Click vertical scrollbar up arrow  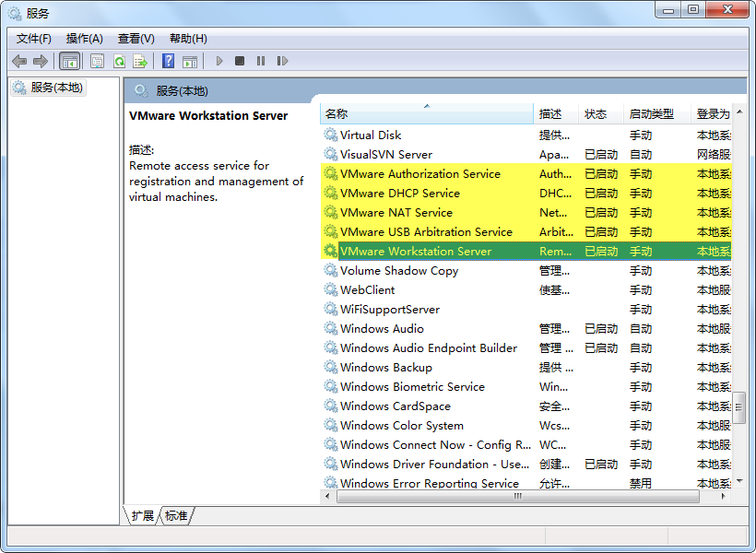click(x=739, y=112)
